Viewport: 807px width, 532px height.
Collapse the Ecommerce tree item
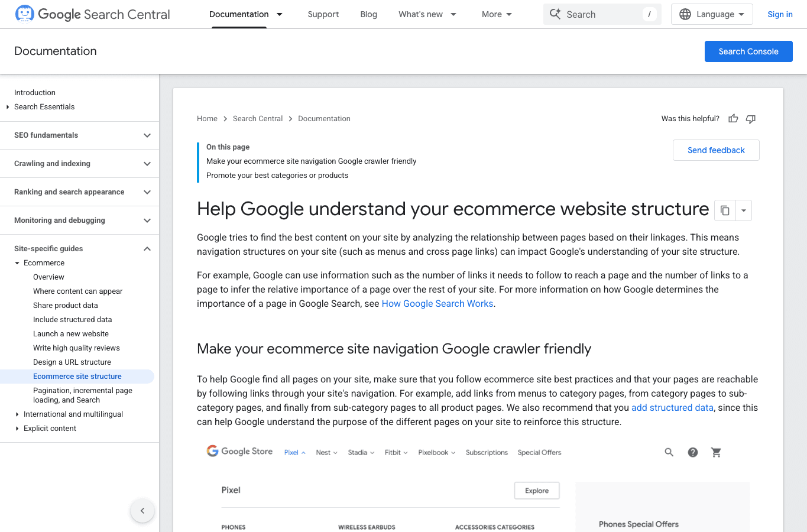pyautogui.click(x=17, y=263)
